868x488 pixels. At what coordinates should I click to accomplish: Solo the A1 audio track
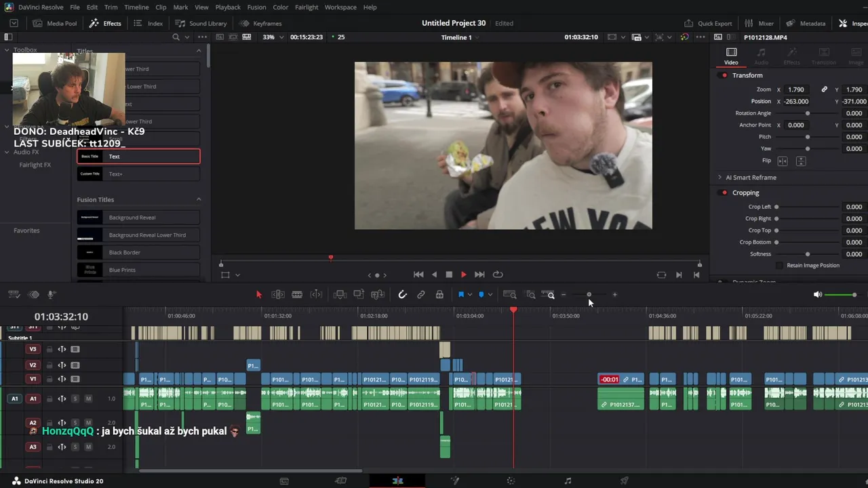(75, 399)
